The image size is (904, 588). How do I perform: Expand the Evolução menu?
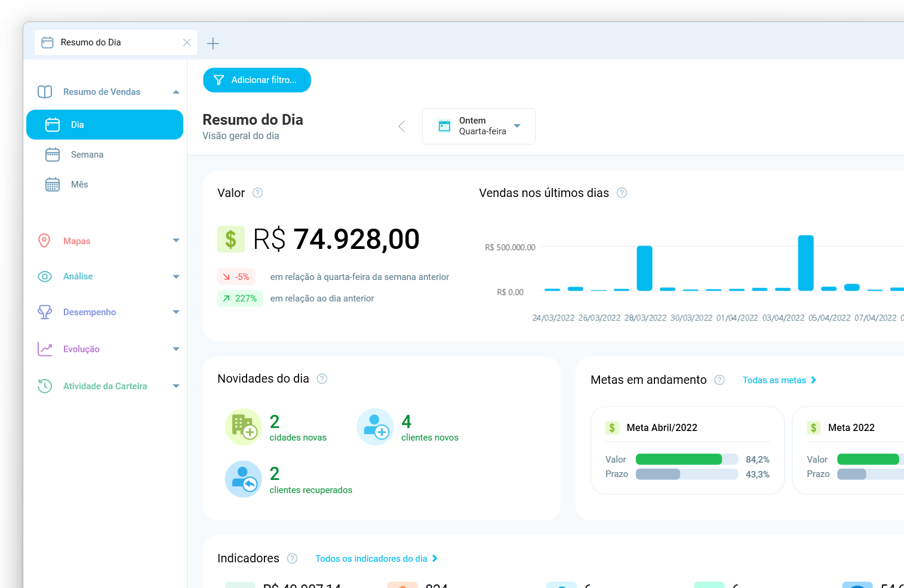(x=176, y=349)
